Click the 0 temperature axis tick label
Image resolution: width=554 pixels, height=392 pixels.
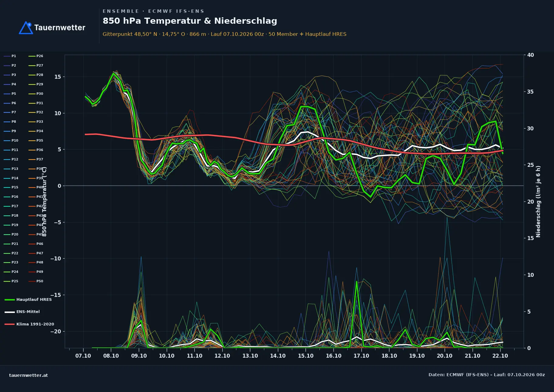60,186
